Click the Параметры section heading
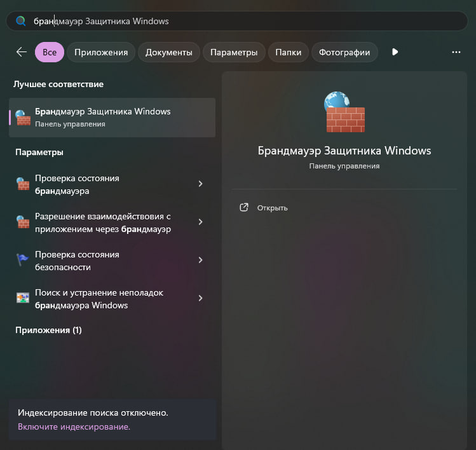Viewport: 476px width, 450px height. [39, 152]
